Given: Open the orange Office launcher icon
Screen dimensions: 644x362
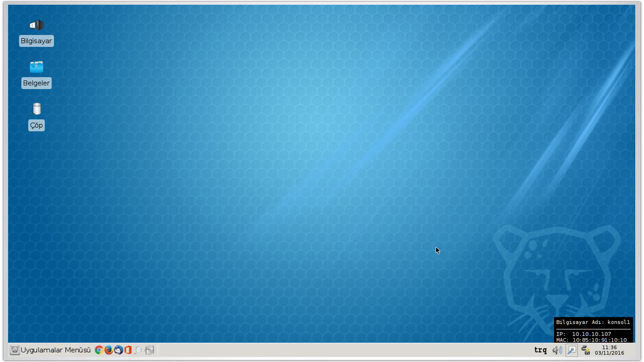Looking at the screenshot, I should [x=128, y=350].
